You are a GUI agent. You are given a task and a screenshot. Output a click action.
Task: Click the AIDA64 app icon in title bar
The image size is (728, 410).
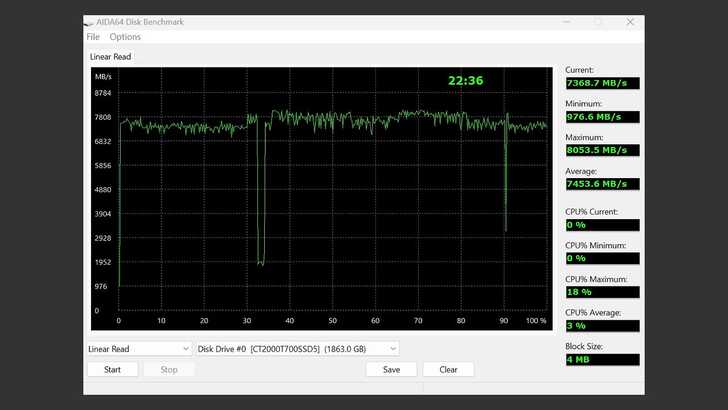[93, 22]
